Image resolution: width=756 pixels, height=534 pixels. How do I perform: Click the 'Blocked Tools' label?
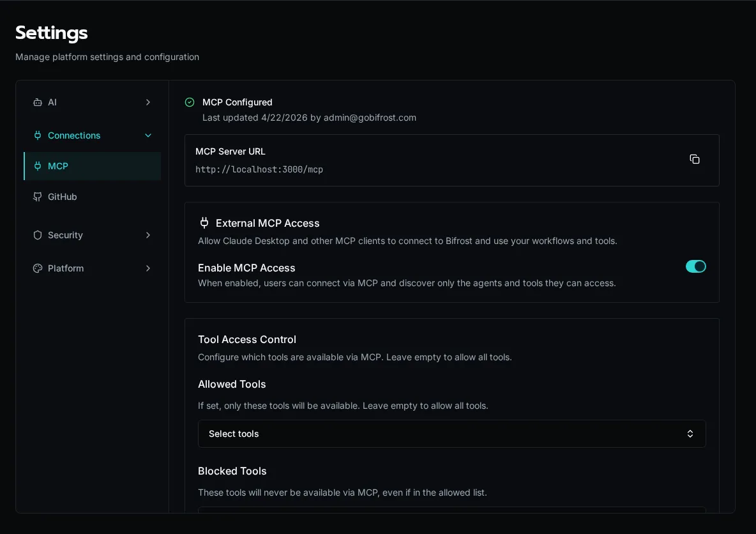coord(232,471)
